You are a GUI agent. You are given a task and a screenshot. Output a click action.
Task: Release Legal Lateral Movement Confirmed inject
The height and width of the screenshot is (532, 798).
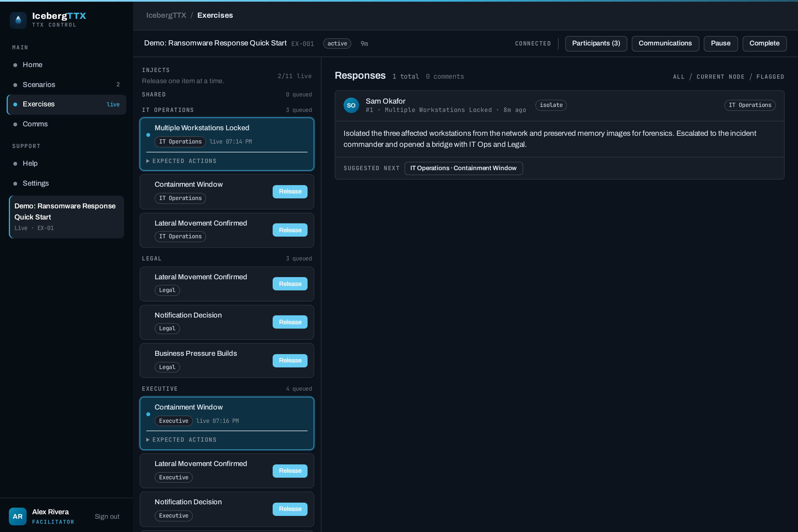290,284
